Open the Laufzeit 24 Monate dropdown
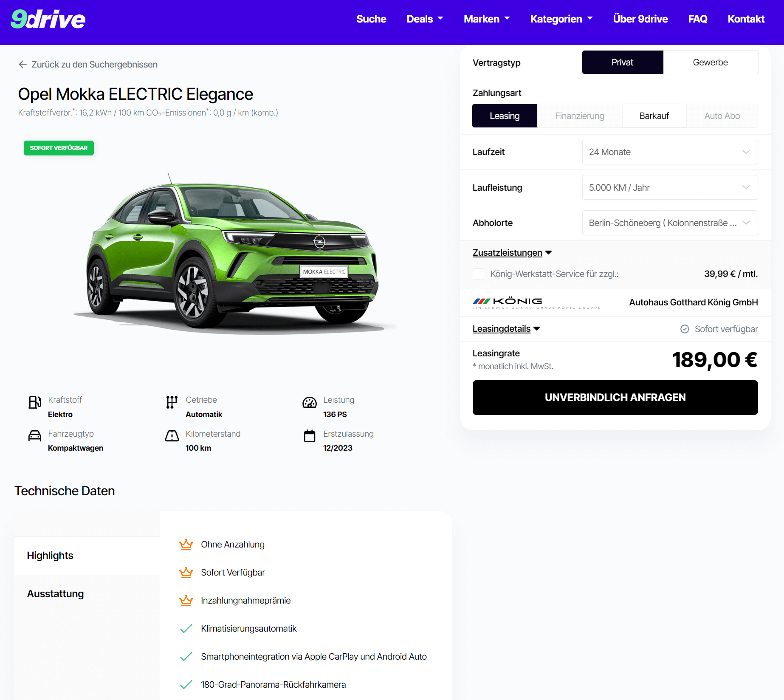This screenshot has height=700, width=784. click(670, 152)
